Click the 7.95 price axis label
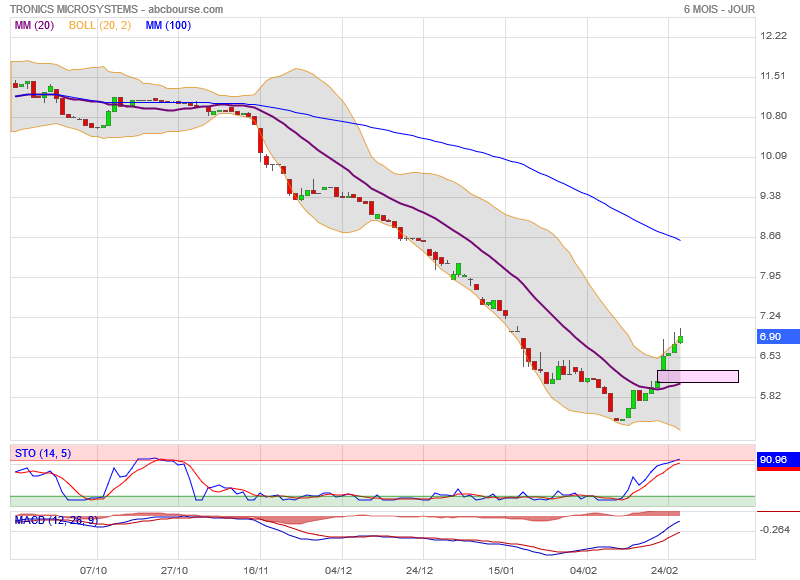Image resolution: width=800 pixels, height=580 pixels. (770, 276)
